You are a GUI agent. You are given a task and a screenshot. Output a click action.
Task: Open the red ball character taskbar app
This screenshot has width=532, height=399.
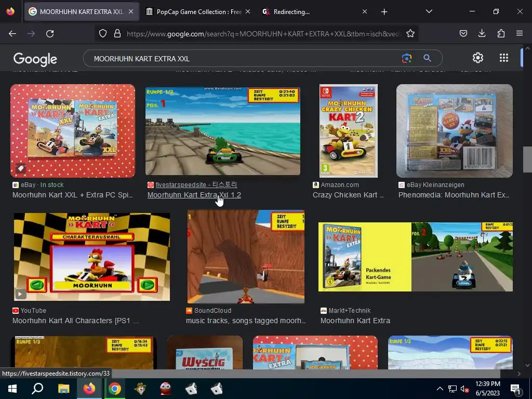click(166, 389)
